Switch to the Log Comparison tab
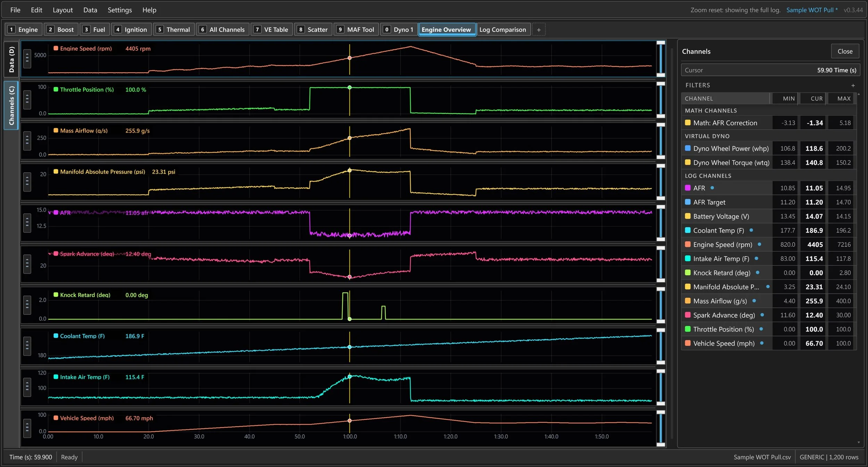The image size is (868, 467). pyautogui.click(x=503, y=30)
